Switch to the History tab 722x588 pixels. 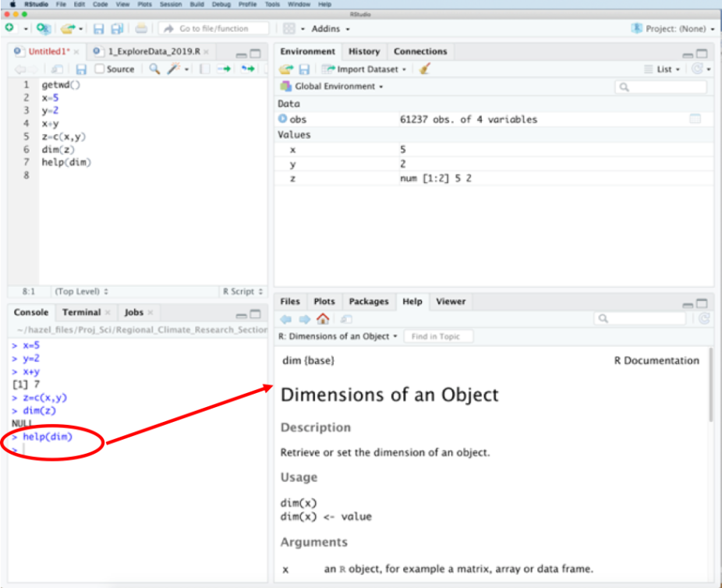tap(364, 51)
